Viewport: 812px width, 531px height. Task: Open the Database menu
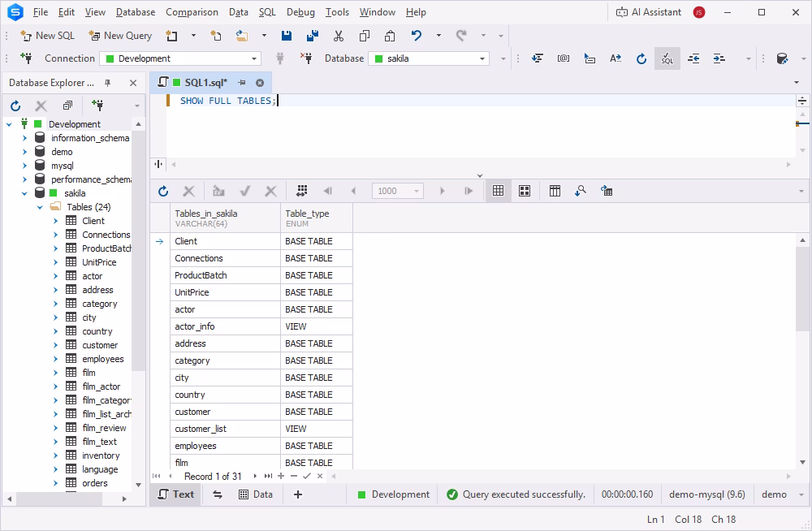coord(136,12)
